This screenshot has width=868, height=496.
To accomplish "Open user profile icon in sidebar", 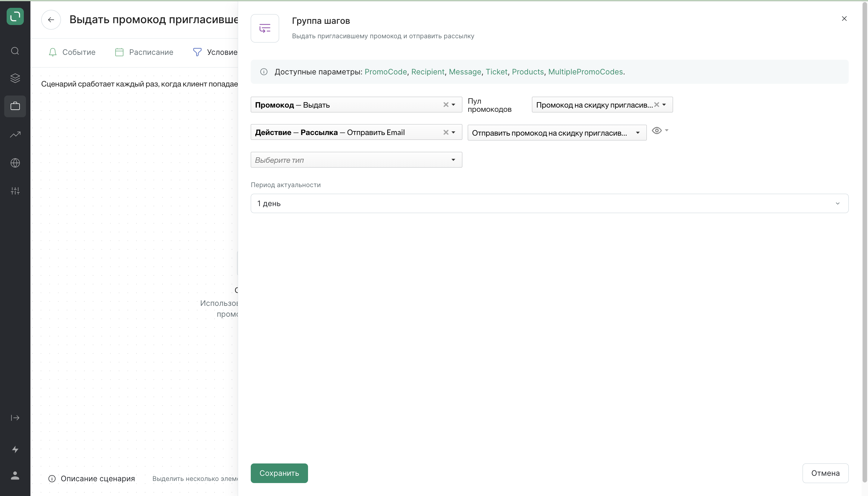I will [15, 476].
